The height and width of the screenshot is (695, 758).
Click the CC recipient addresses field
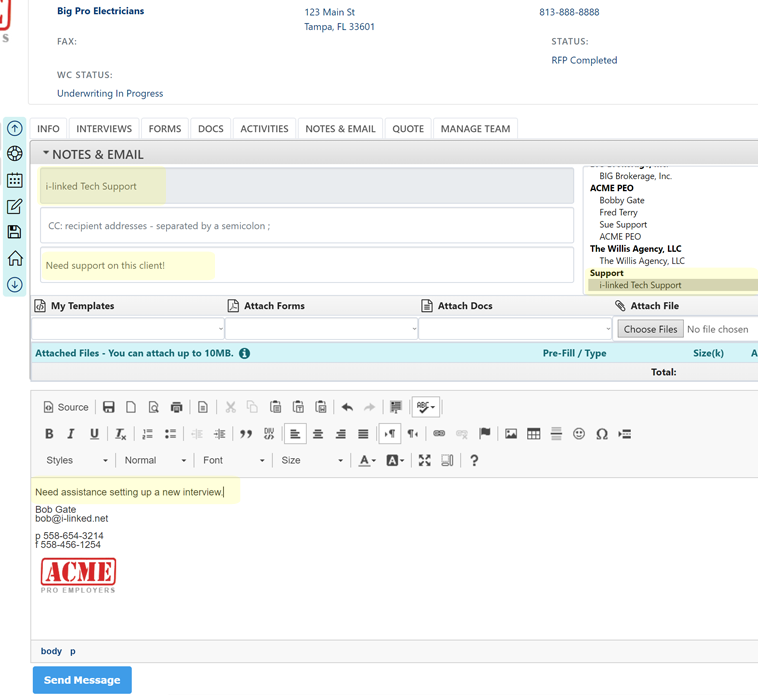tap(307, 226)
